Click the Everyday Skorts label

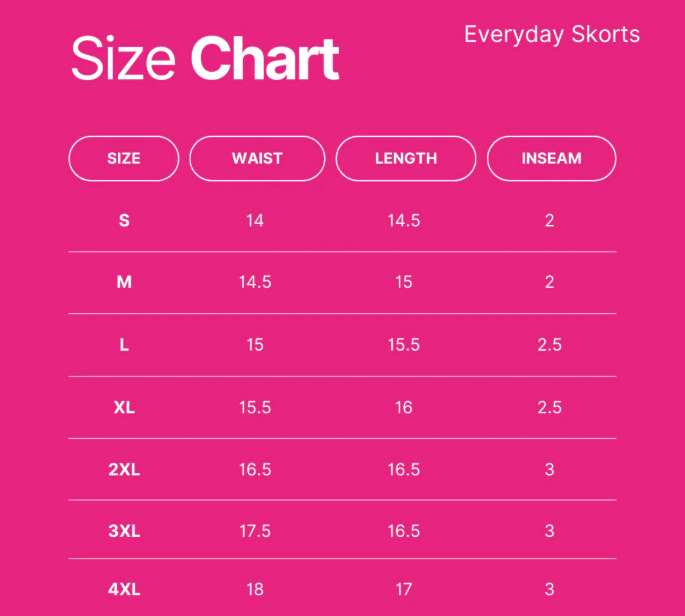[x=552, y=34]
